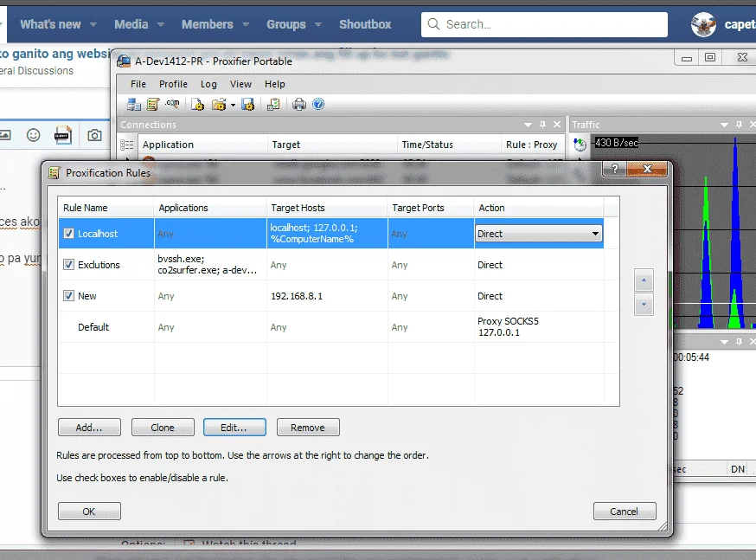Click Edit... button
The width and height of the screenshot is (756, 560).
pyautogui.click(x=234, y=428)
